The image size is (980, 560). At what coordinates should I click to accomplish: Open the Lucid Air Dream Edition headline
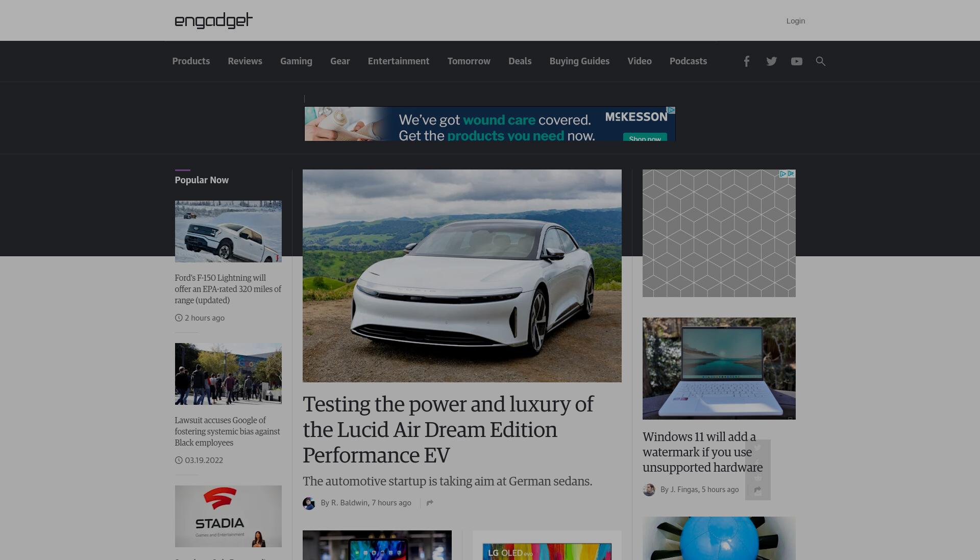448,429
